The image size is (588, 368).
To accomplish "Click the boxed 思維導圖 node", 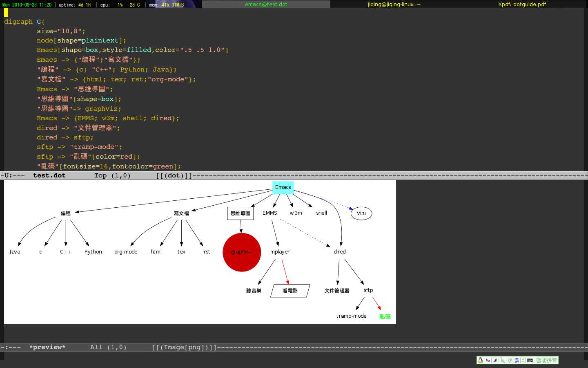I will click(241, 213).
